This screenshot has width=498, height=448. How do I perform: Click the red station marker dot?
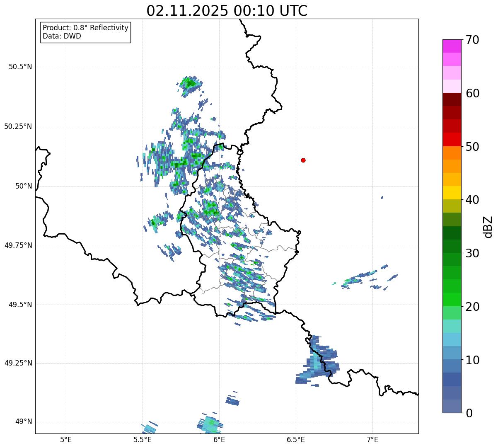pos(303,160)
